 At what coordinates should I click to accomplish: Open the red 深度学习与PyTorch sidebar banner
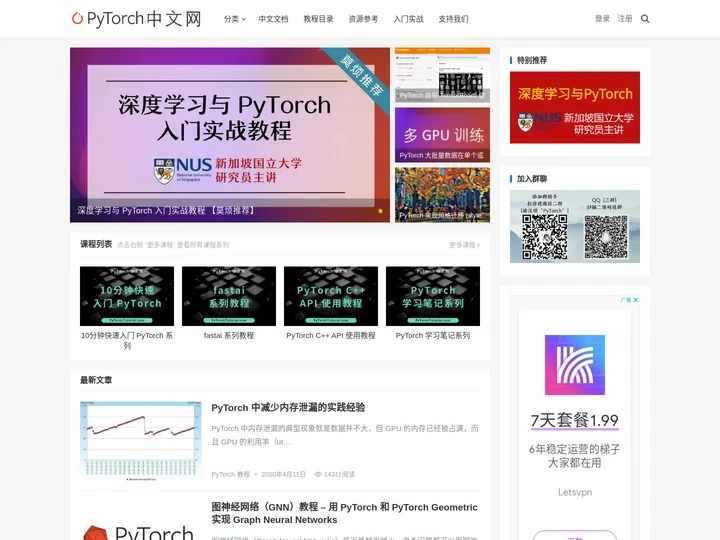(x=574, y=107)
